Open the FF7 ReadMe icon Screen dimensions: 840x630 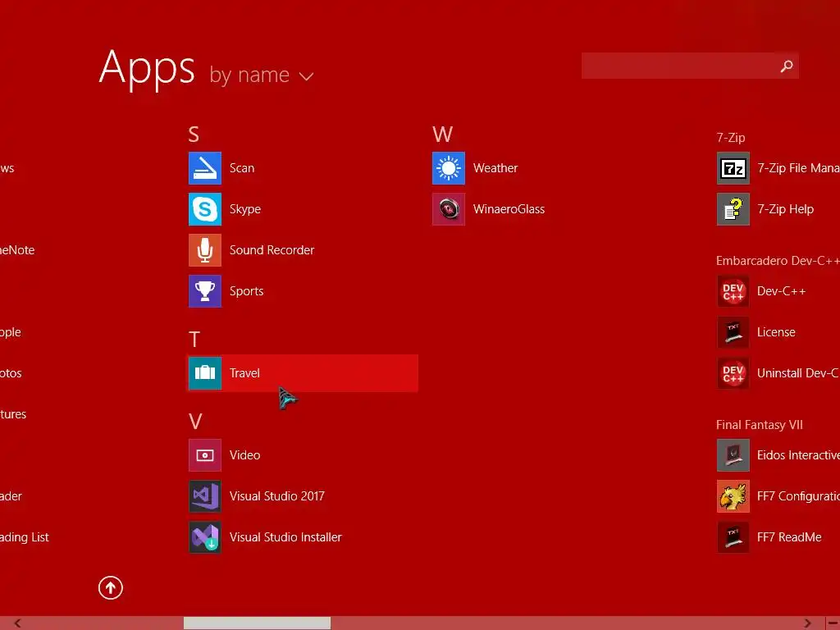click(x=733, y=536)
